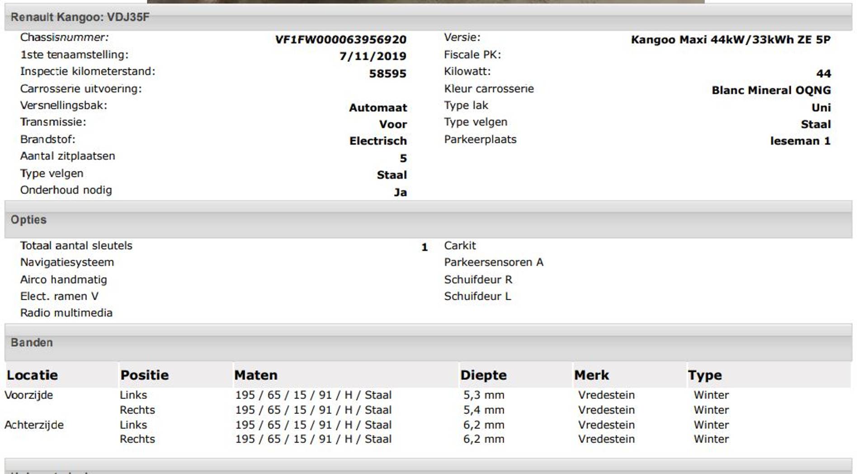Select chassis number VF1FW000063956920
The width and height of the screenshot is (868, 474).
340,40
